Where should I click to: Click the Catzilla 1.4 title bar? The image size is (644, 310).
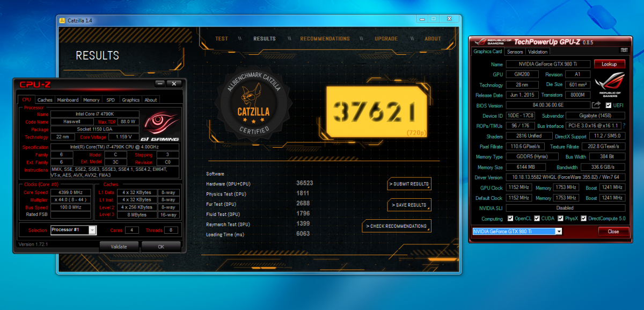[259, 20]
